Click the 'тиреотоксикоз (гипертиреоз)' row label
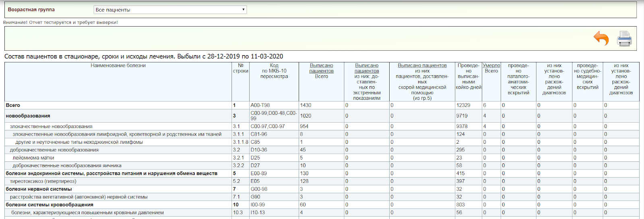 43,181
